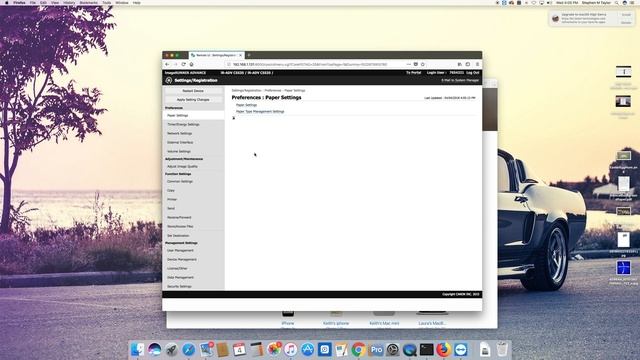
Task: Click the To Portal link
Action: [413, 73]
